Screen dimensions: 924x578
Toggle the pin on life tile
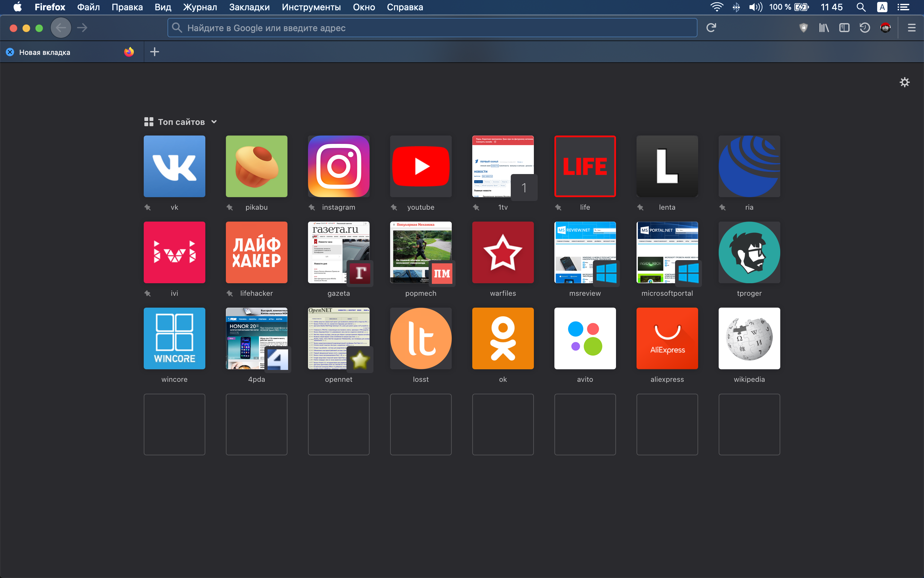pyautogui.click(x=558, y=207)
